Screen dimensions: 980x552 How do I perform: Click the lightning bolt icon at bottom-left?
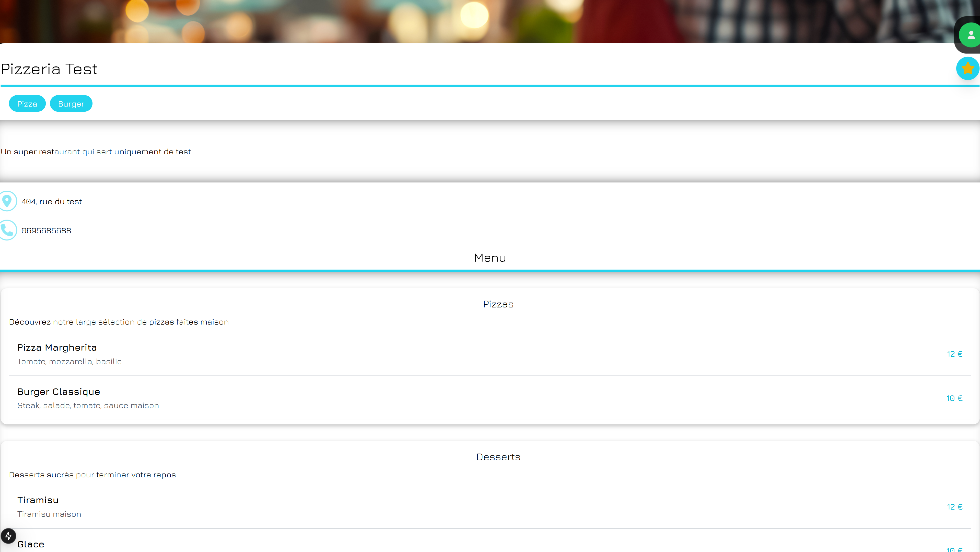tap(8, 536)
